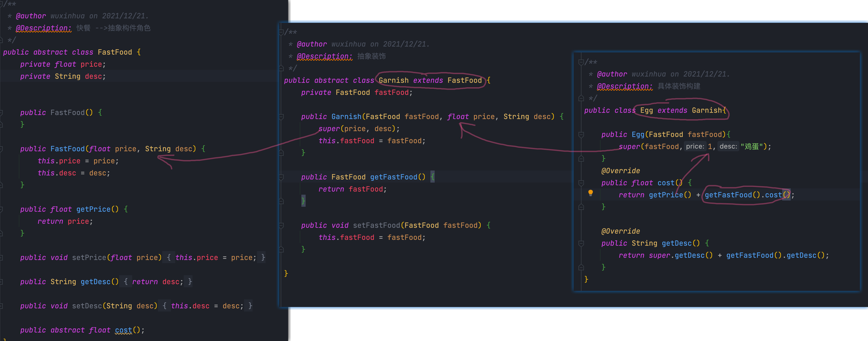Fold the Garnish constructor via gutter marker
This screenshot has height=341, width=868.
point(281,117)
